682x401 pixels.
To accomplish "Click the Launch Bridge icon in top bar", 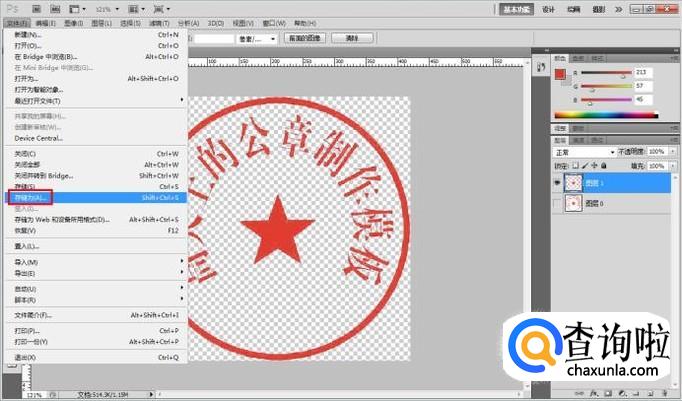I will click(x=34, y=7).
